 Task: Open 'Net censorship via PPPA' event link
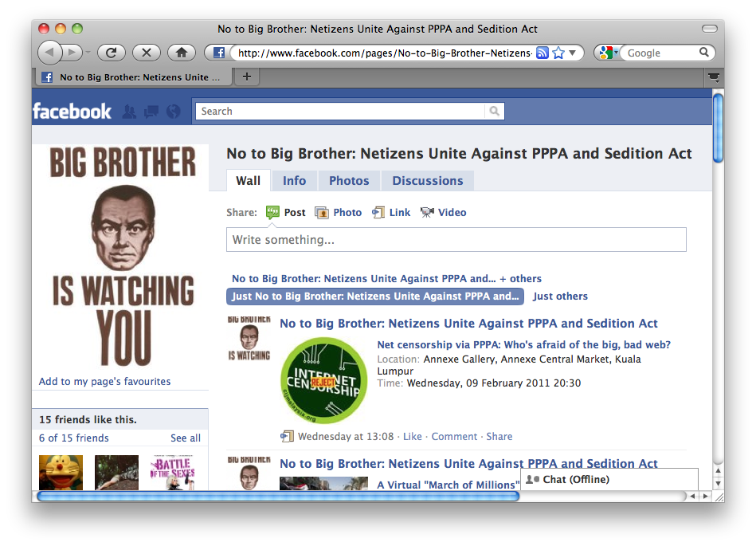tap(523, 345)
